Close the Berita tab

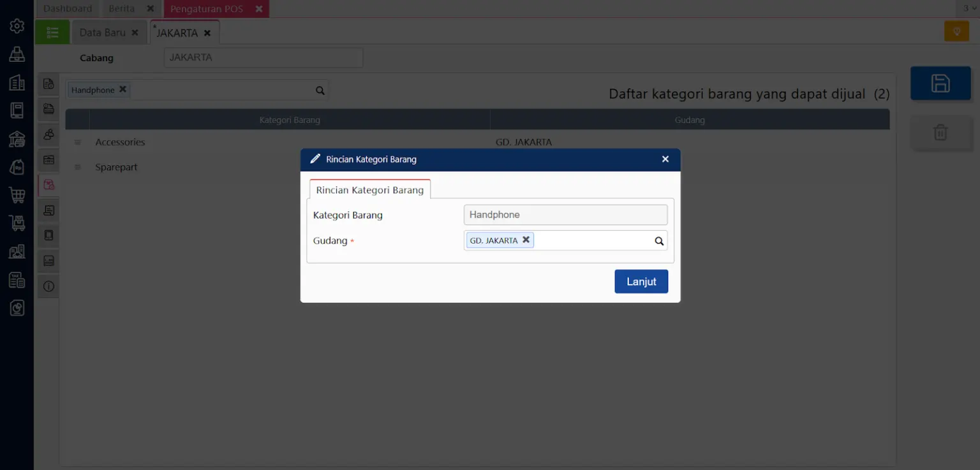pyautogui.click(x=150, y=9)
